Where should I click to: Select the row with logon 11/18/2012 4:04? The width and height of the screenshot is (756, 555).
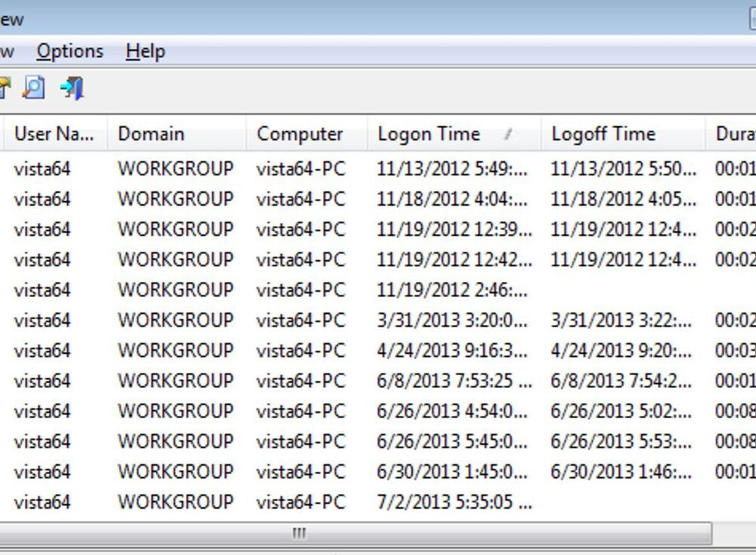tap(378, 199)
